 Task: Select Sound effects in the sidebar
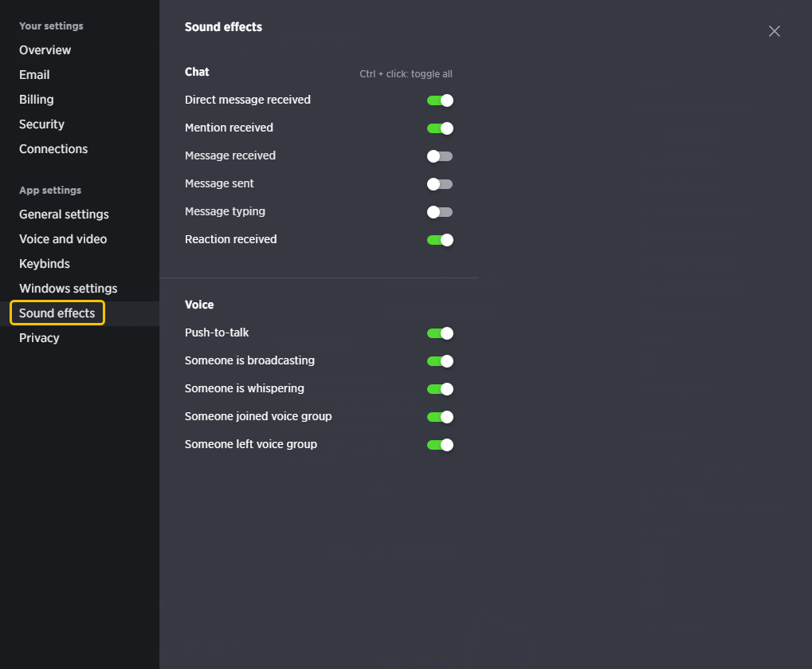click(x=57, y=313)
